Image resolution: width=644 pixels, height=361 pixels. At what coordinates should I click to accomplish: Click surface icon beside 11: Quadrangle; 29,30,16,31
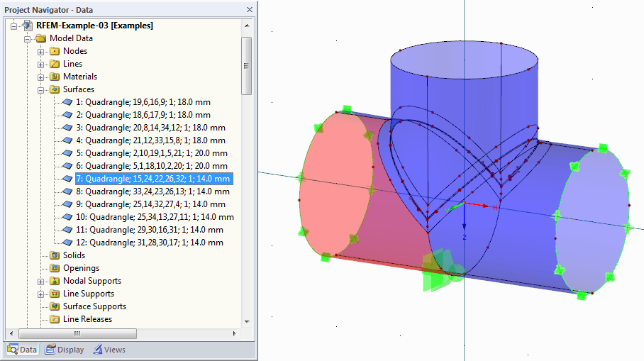(68, 230)
